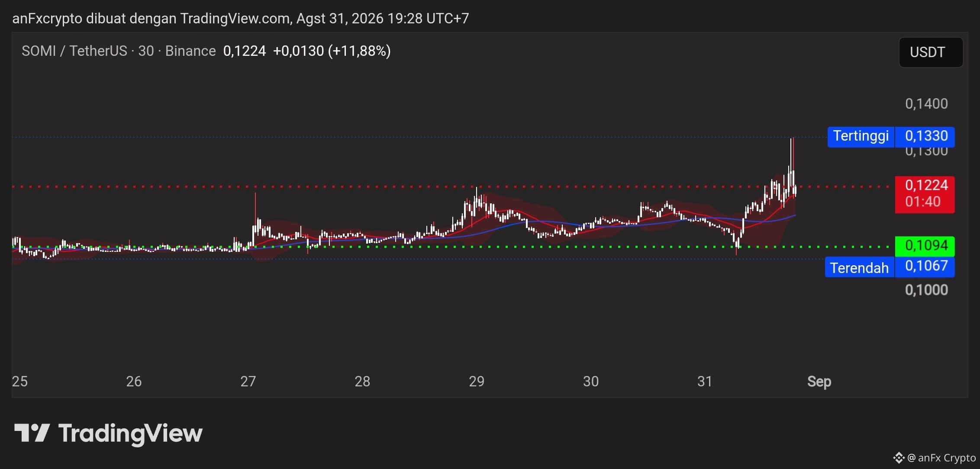Click the date 28 on time axis
Image resolution: width=980 pixels, height=469 pixels.
(362, 381)
